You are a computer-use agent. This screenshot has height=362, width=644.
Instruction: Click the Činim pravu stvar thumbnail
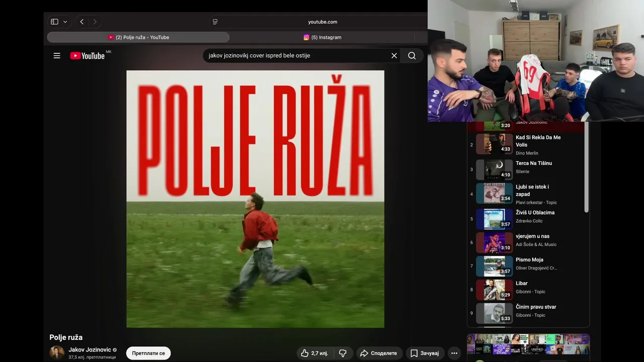(494, 313)
